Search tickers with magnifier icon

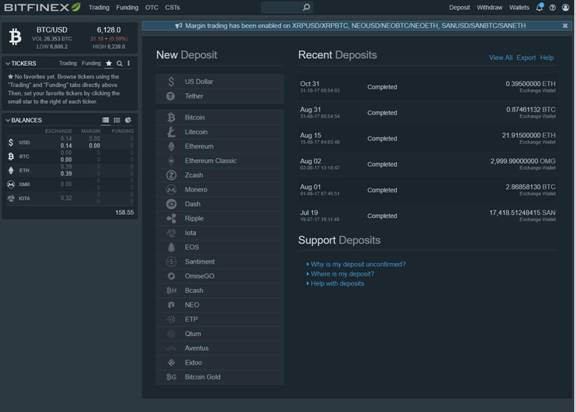pos(119,64)
